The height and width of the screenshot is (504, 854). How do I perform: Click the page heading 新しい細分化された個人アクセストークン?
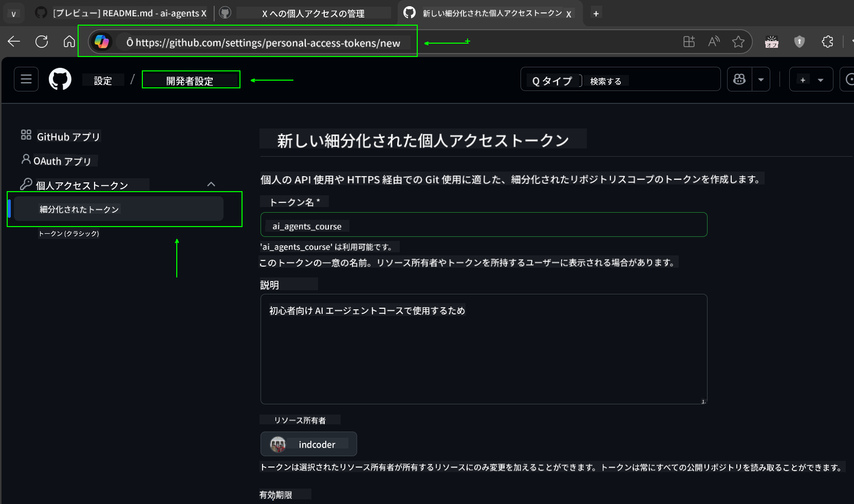point(423,140)
